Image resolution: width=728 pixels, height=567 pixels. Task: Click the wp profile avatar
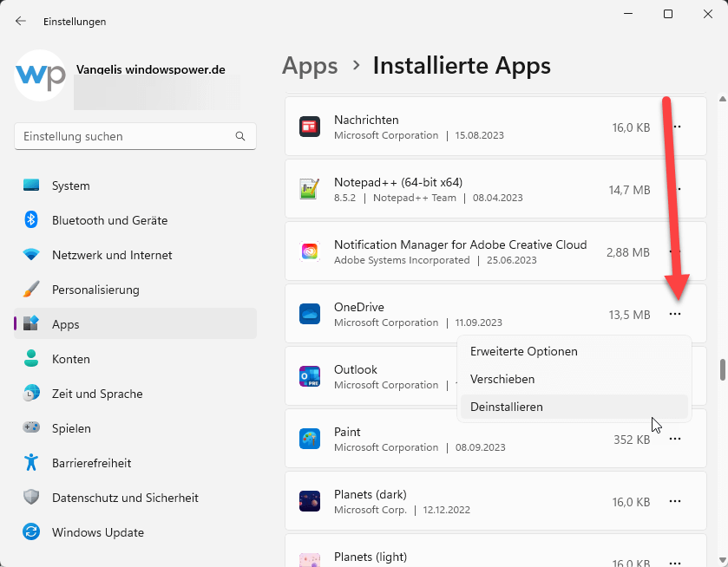pos(40,75)
